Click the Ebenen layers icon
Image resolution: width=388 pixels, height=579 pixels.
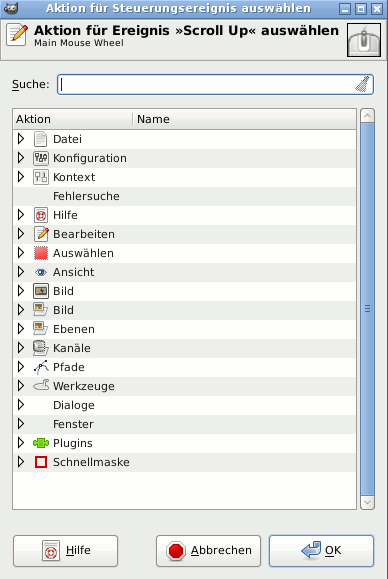click(x=40, y=329)
